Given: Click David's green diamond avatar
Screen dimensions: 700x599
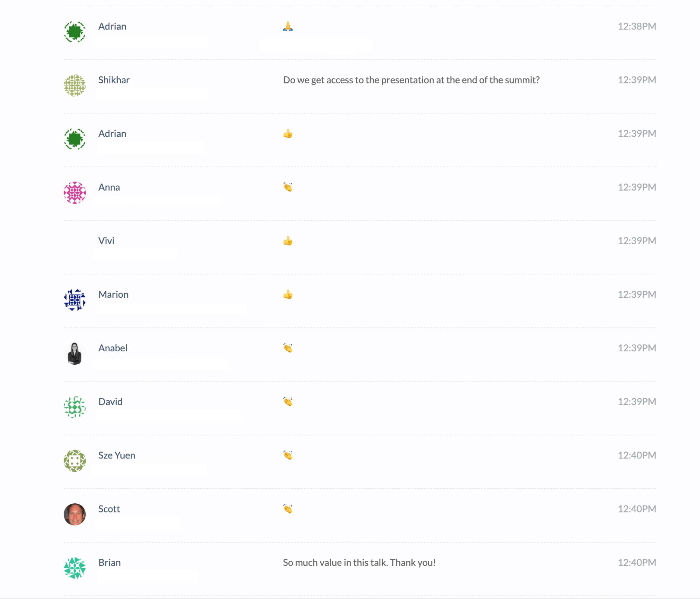Looking at the screenshot, I should click(75, 407).
